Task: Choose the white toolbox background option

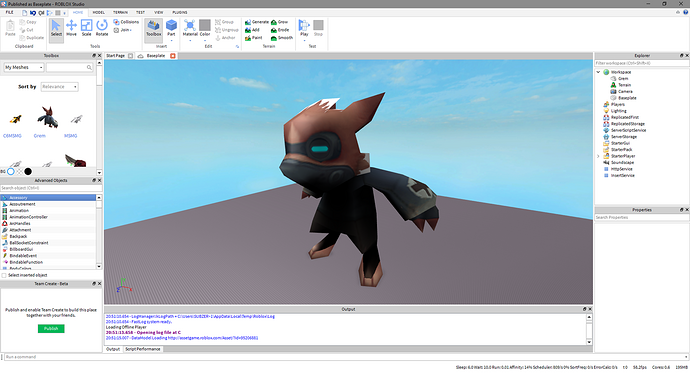Action: click(11, 172)
